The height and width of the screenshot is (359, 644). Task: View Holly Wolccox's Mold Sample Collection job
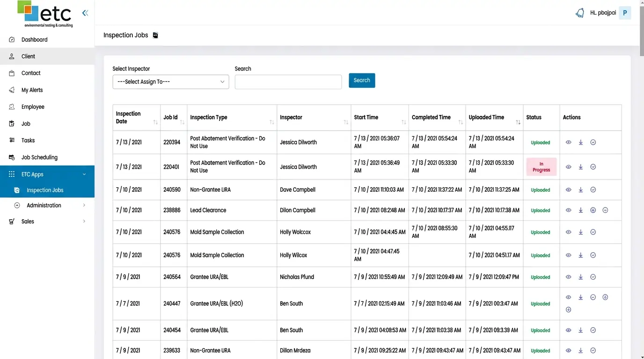pyautogui.click(x=568, y=232)
